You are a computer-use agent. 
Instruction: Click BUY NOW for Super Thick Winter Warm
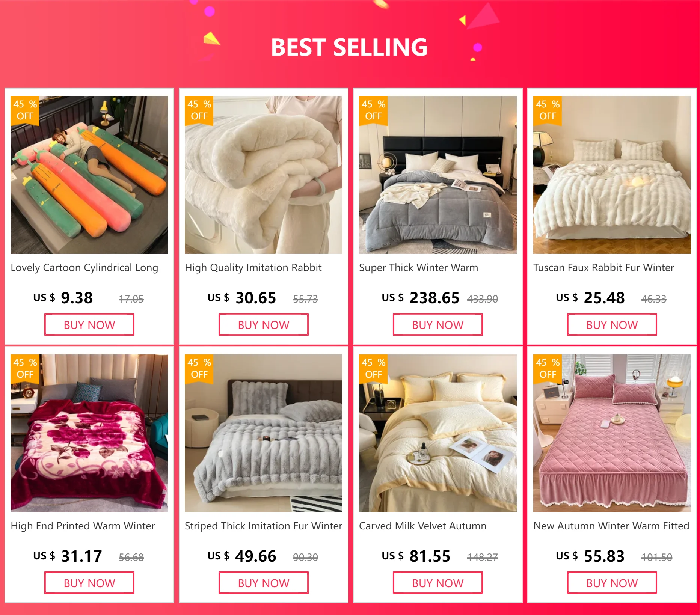pos(438,325)
